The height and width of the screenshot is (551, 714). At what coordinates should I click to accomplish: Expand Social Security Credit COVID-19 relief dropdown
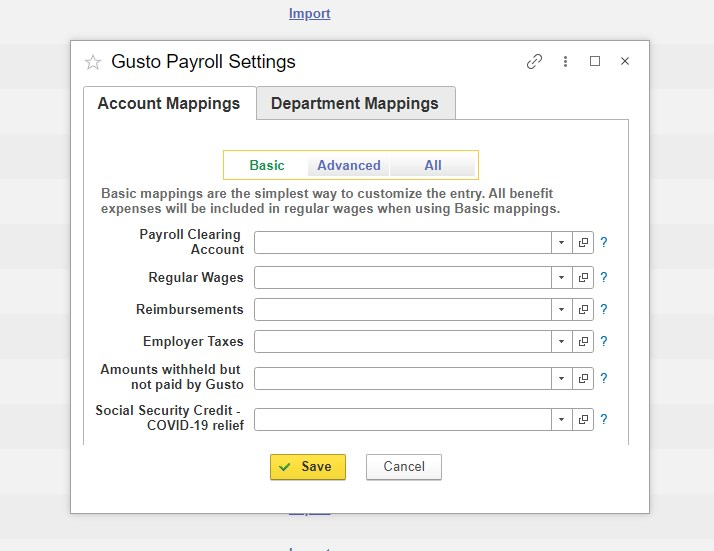(x=561, y=419)
